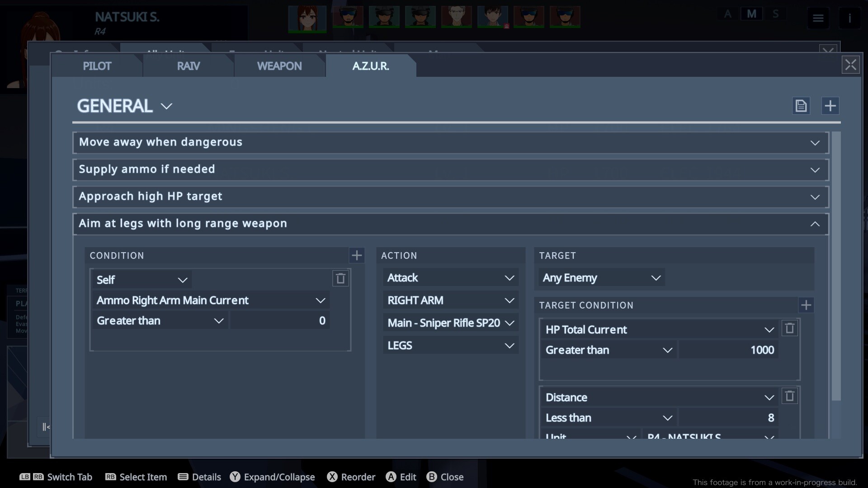This screenshot has height=488, width=868.
Task: Click Natsuki's portrait in the roster
Action: (307, 18)
